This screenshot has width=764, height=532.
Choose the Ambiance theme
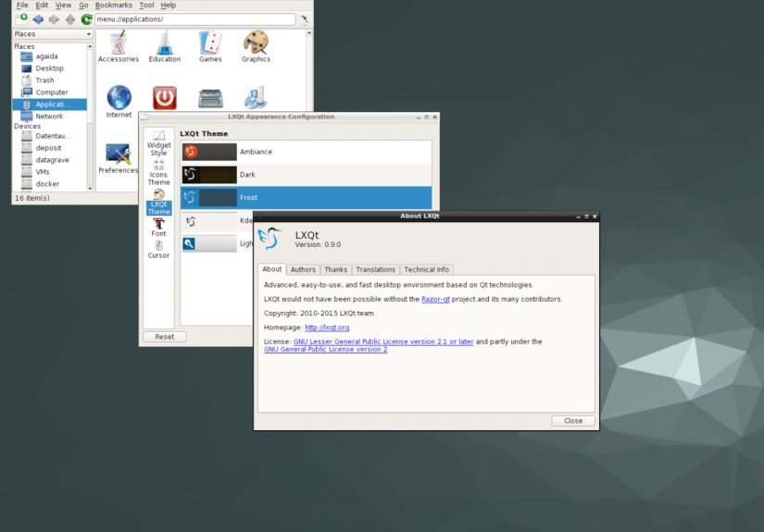coord(306,152)
